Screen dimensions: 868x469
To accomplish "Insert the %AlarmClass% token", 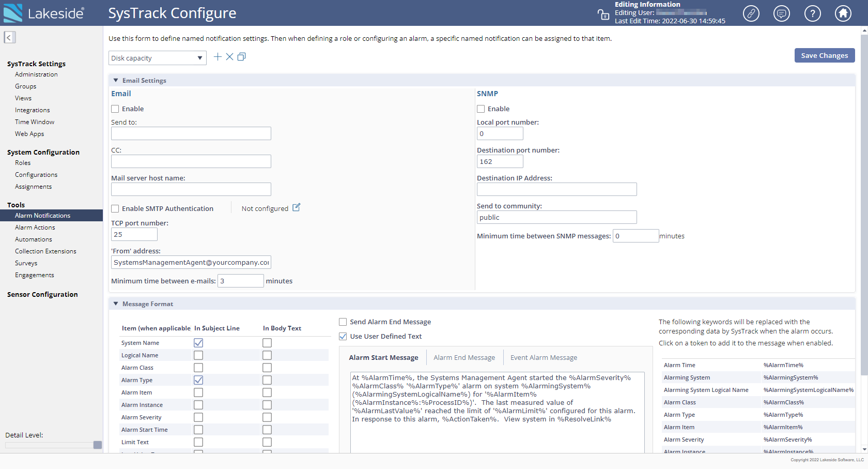I will pos(784,402).
